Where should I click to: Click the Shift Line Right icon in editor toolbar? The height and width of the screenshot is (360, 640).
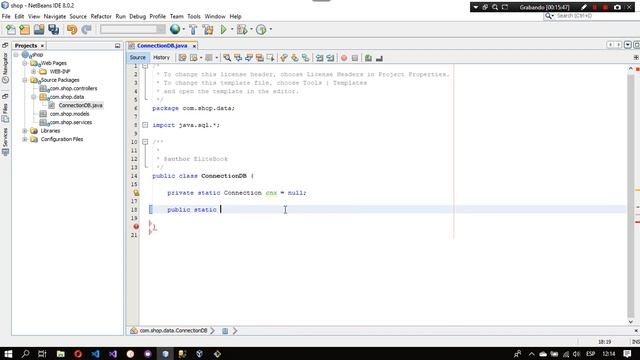(330, 58)
